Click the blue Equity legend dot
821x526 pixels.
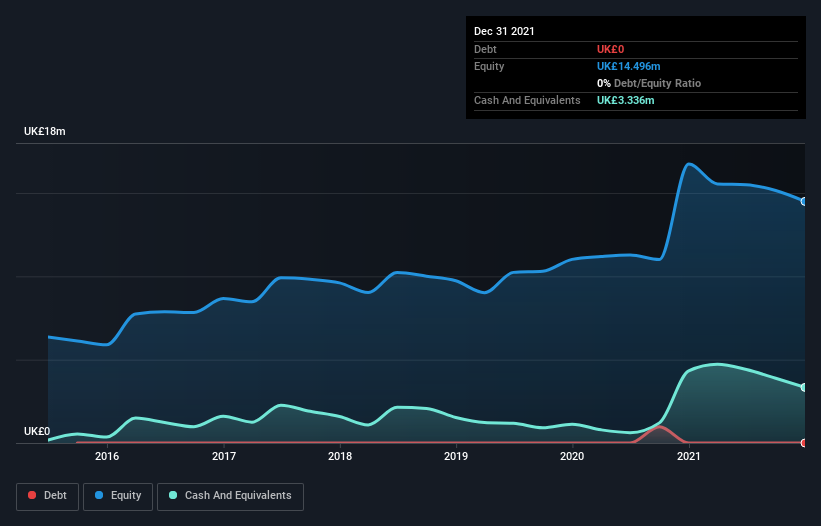click(99, 495)
